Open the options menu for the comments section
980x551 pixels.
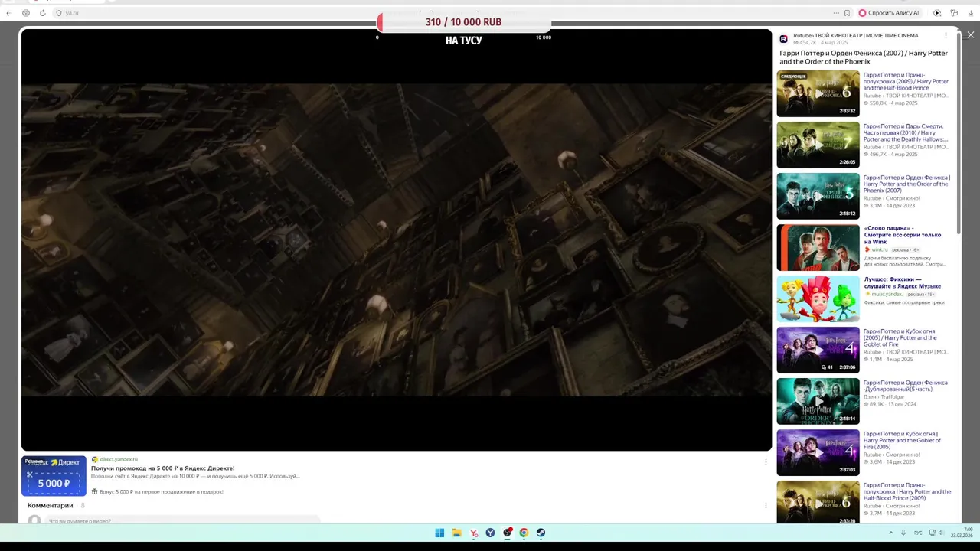(766, 505)
